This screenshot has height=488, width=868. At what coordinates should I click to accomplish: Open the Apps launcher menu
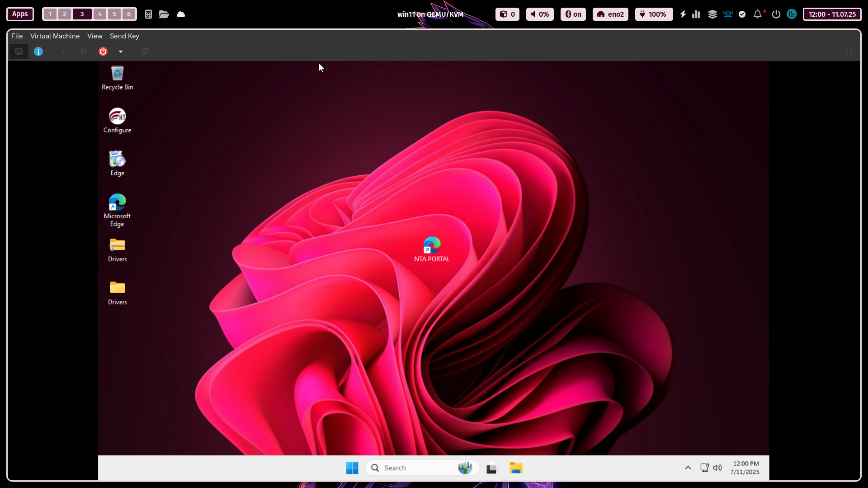tap(20, 14)
